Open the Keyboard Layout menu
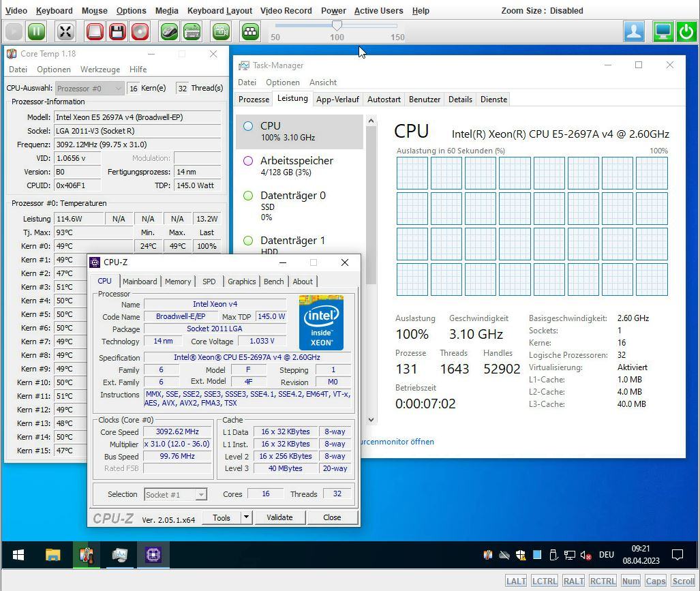Image resolution: width=700 pixels, height=591 pixels. pyautogui.click(x=219, y=11)
